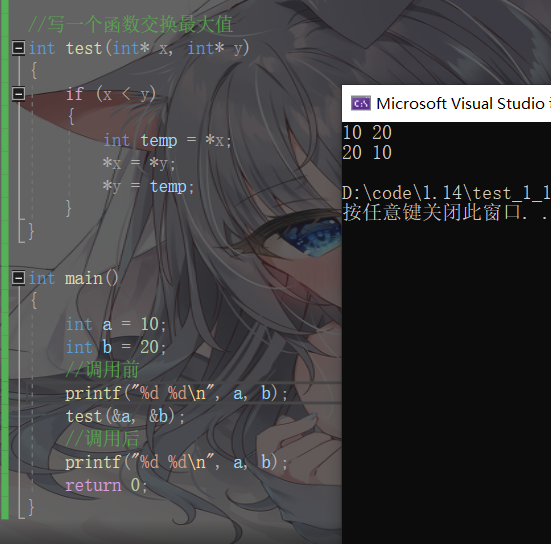551x544 pixels.
Task: Click the return 0; statement
Action: (x=106, y=485)
